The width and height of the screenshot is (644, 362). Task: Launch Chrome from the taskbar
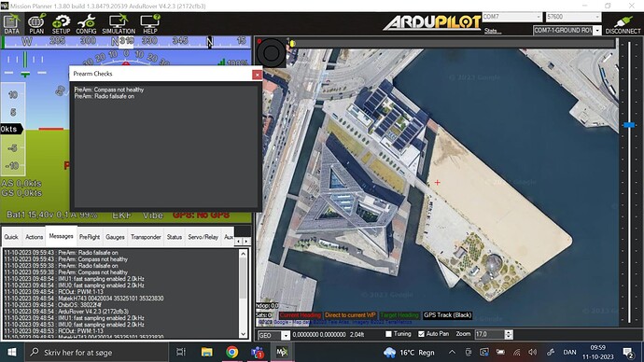click(x=232, y=352)
